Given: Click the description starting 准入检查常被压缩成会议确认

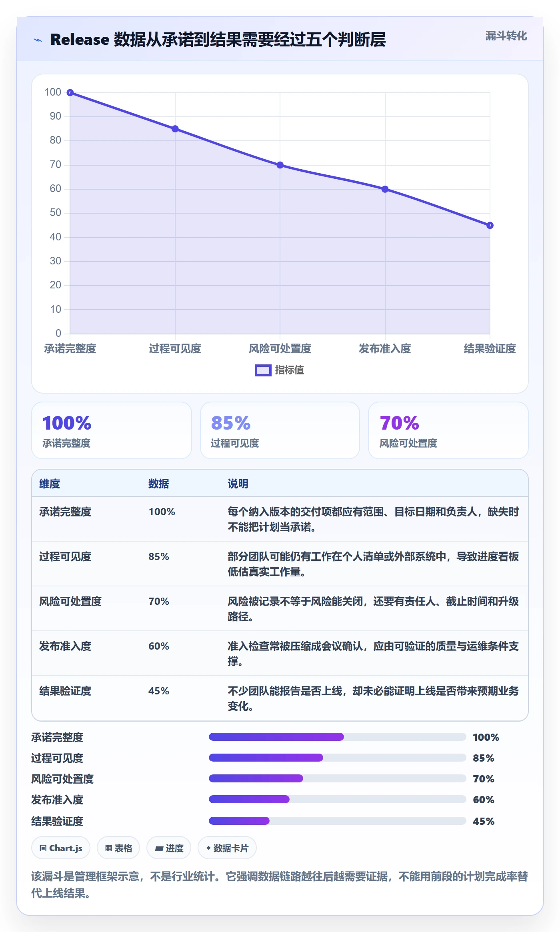Looking at the screenshot, I should click(x=373, y=654).
